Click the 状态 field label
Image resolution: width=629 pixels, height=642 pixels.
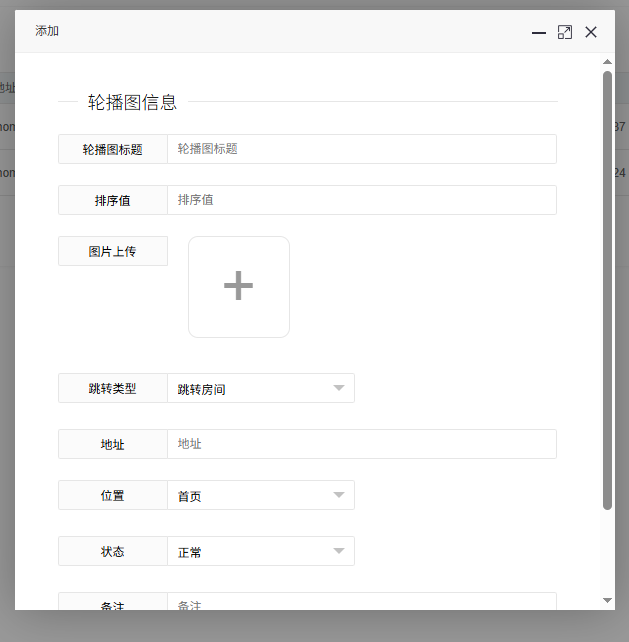point(112,551)
